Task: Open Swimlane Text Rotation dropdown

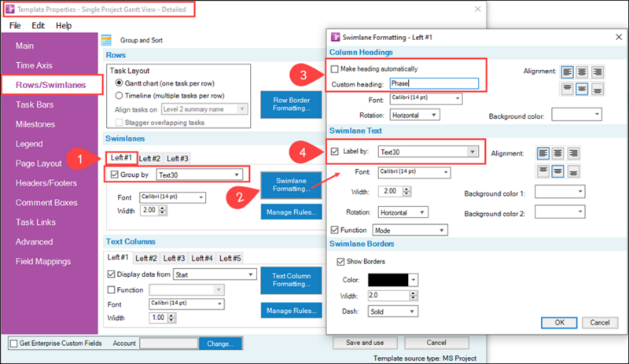Action: [403, 212]
